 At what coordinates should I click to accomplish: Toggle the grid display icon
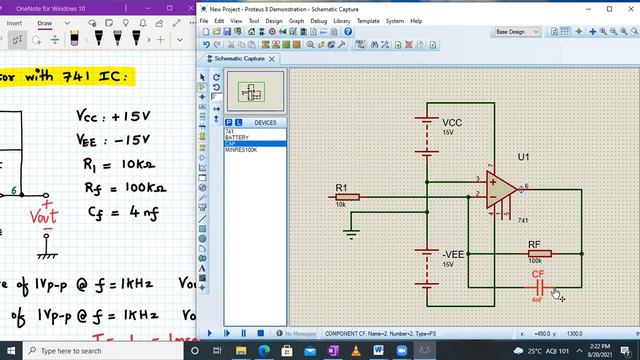tap(565, 32)
